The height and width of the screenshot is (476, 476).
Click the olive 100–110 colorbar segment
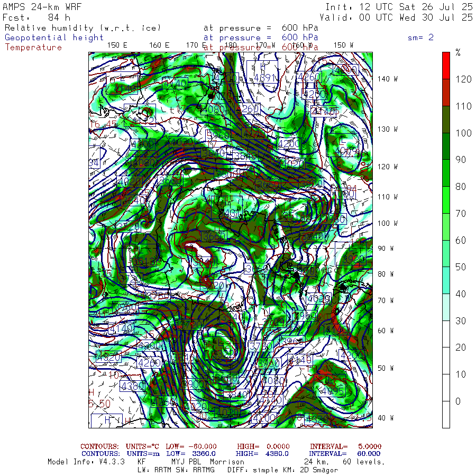point(446,120)
